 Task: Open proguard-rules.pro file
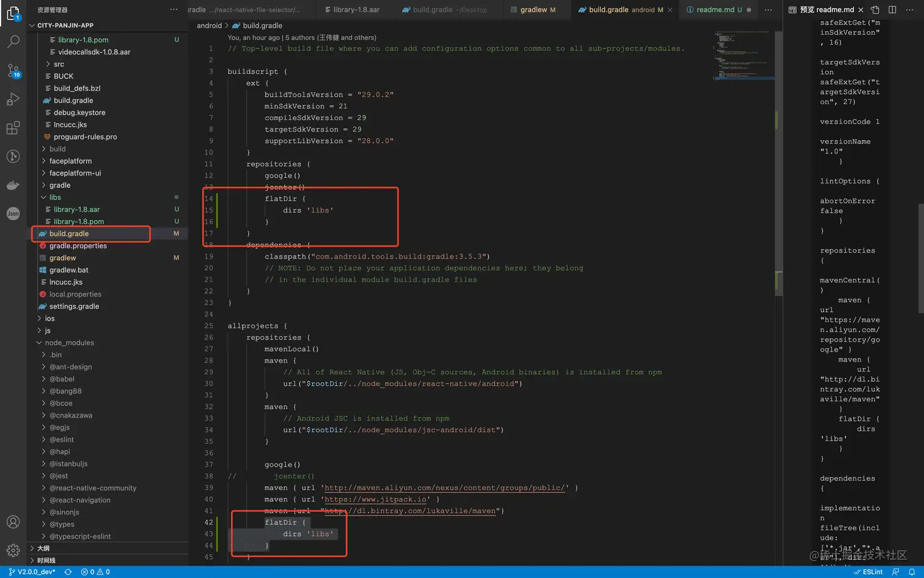tap(85, 137)
